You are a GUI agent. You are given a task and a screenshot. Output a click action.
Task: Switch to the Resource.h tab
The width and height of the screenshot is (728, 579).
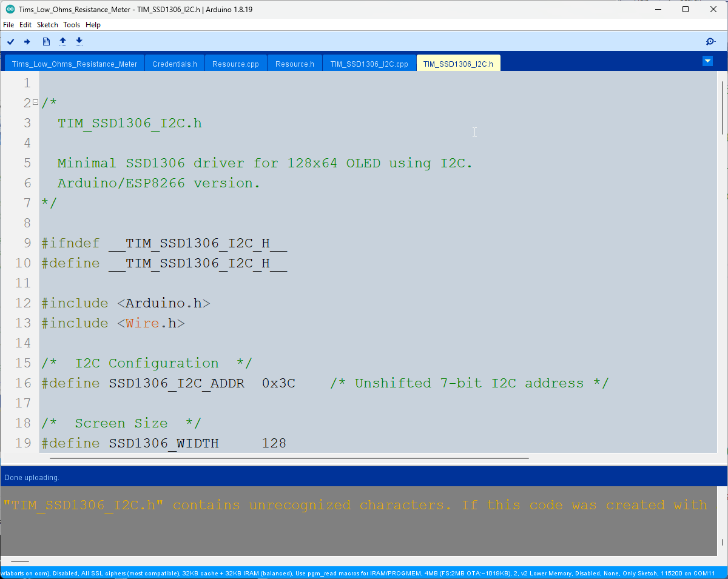coord(295,64)
